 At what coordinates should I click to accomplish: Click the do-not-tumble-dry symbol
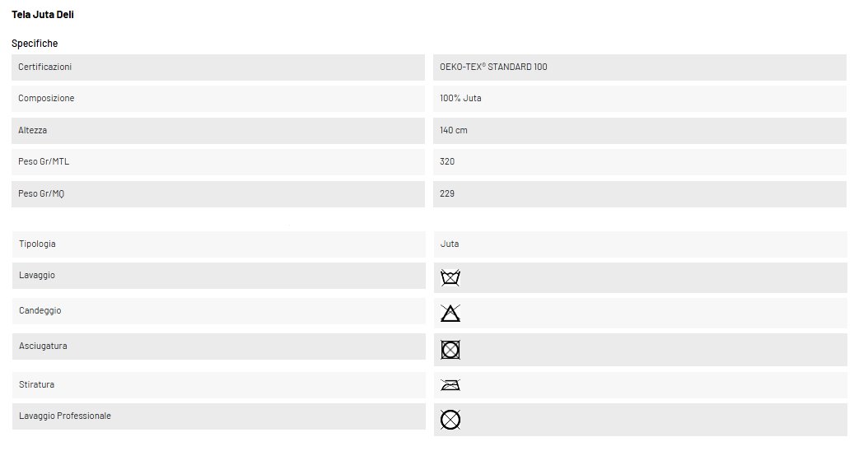450,350
